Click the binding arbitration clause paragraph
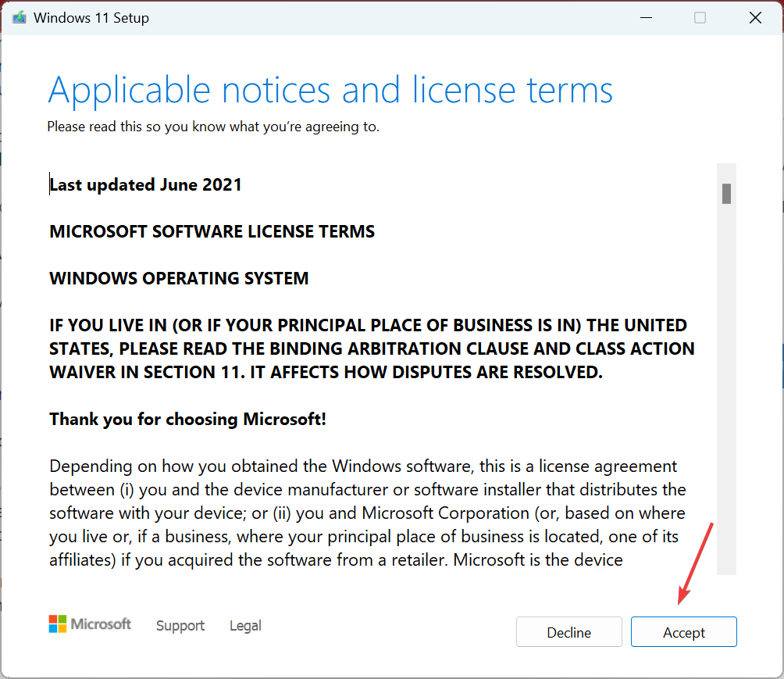This screenshot has width=784, height=679. pos(372,348)
